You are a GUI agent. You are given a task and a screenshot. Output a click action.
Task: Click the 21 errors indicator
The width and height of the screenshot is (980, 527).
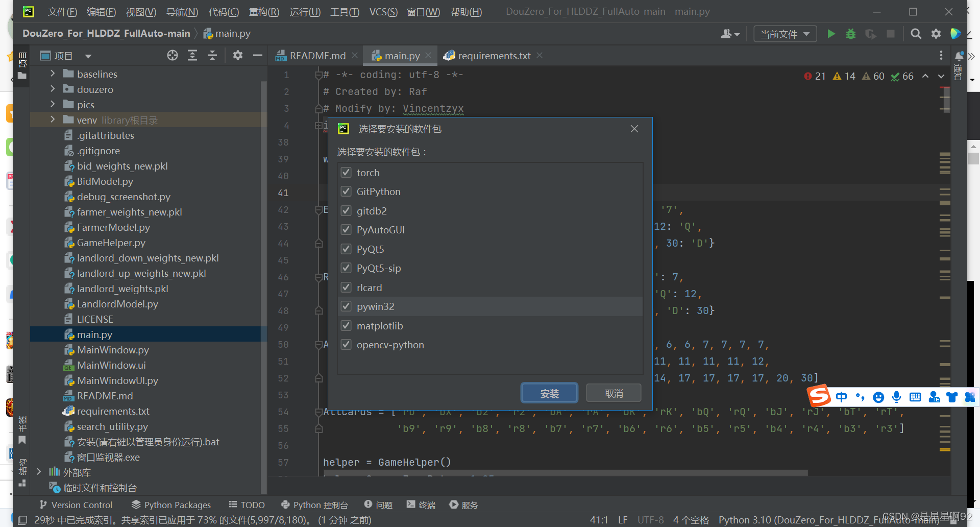pyautogui.click(x=815, y=76)
